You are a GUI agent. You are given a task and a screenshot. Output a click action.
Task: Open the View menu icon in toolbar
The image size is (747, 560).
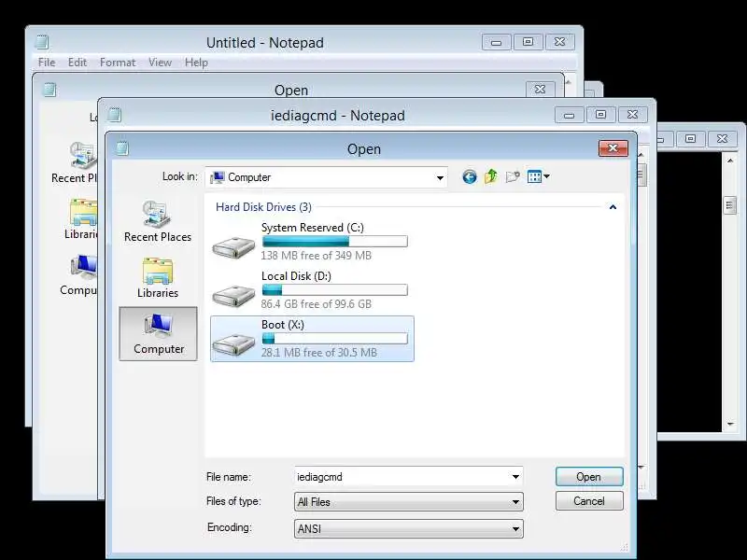(539, 176)
